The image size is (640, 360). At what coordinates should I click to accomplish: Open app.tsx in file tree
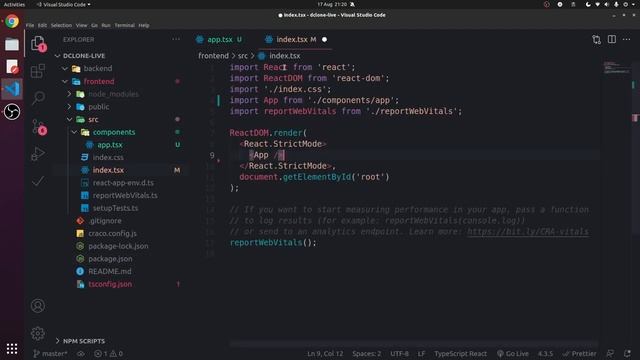[x=109, y=144]
